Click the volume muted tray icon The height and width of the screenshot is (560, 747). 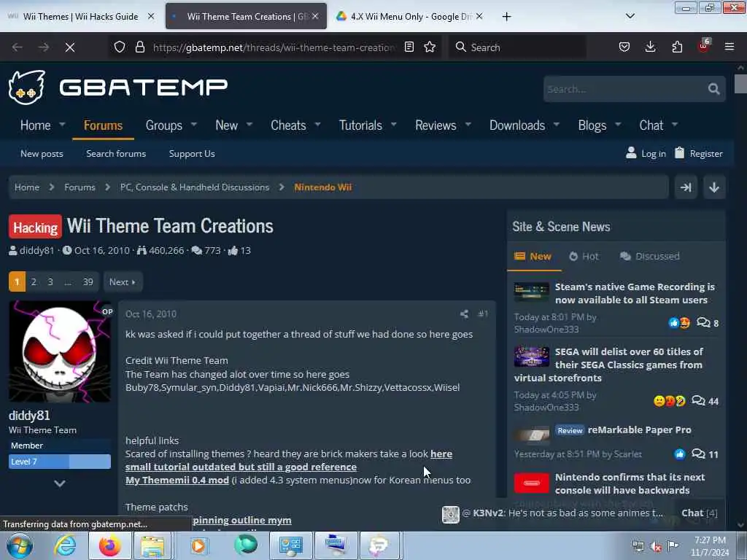coord(656,546)
